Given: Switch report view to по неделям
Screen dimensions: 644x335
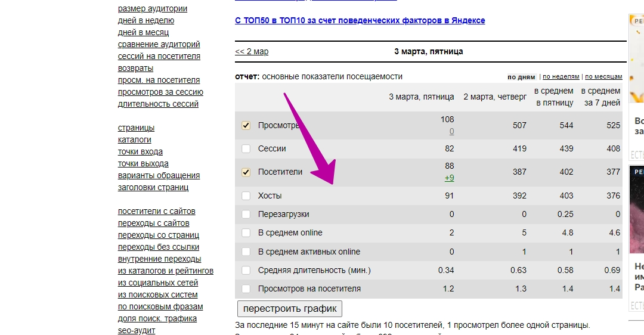Looking at the screenshot, I should 561,77.
